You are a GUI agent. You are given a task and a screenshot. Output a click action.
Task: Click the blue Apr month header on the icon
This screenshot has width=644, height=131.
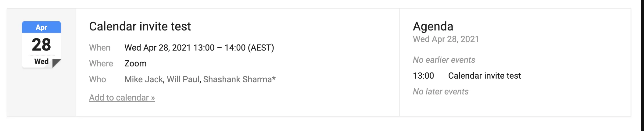tap(41, 27)
